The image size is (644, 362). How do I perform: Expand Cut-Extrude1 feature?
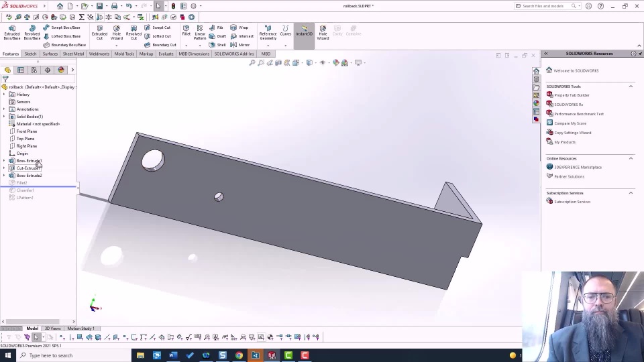click(x=4, y=168)
